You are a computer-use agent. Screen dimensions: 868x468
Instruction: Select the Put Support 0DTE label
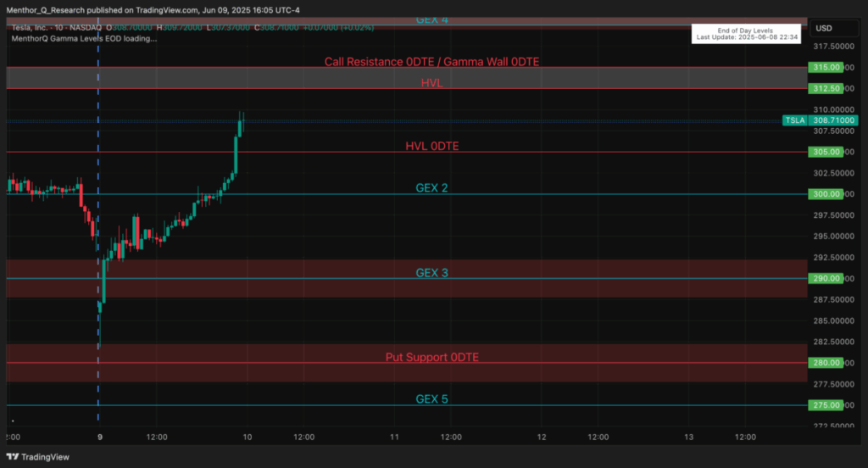pyautogui.click(x=431, y=357)
